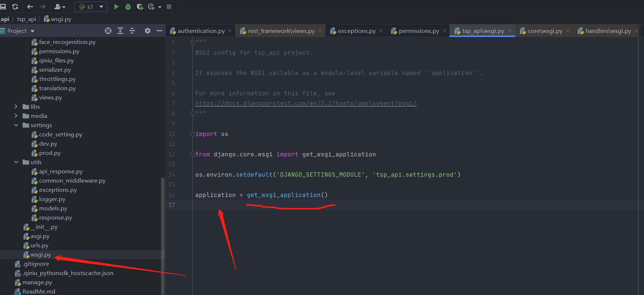This screenshot has width=644, height=295.
Task: Select qiniu_files.py in the project tree
Action: (x=56, y=61)
